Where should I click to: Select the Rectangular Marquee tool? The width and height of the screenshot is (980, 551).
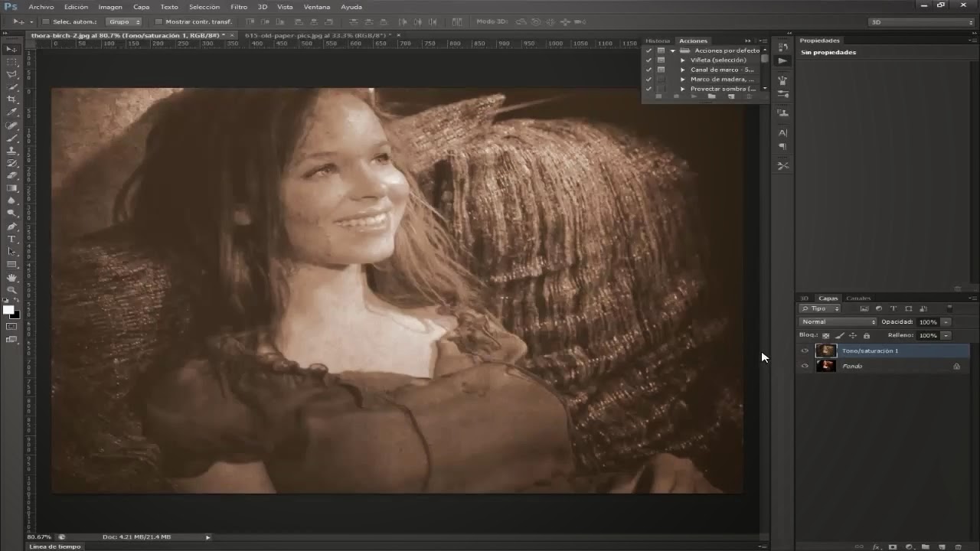tap(11, 62)
